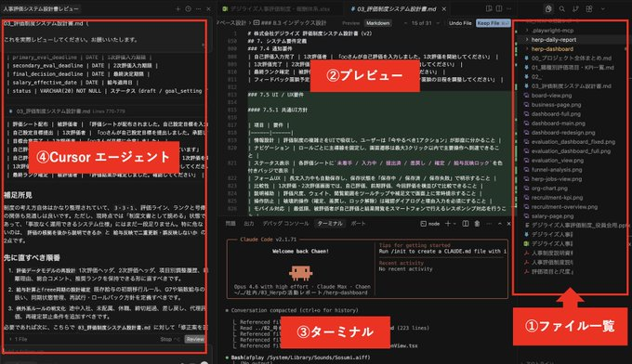The image size is (632, 364).
Task: Go to previous change arrow before 15 of 31
Action: pyautogui.click(x=406, y=23)
